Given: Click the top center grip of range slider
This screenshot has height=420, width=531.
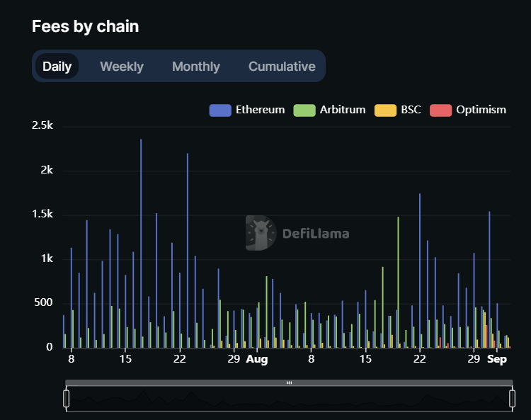Looking at the screenshot, I should pyautogui.click(x=289, y=382).
